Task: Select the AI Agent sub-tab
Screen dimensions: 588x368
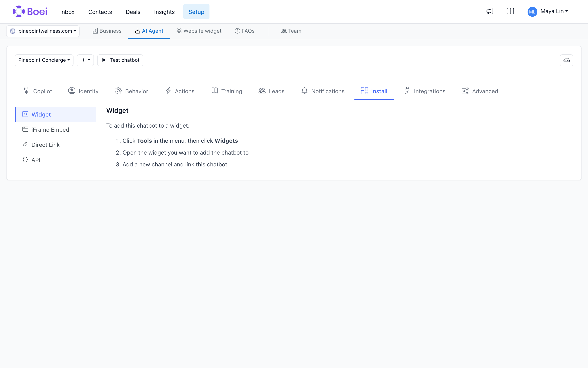Action: click(x=149, y=31)
